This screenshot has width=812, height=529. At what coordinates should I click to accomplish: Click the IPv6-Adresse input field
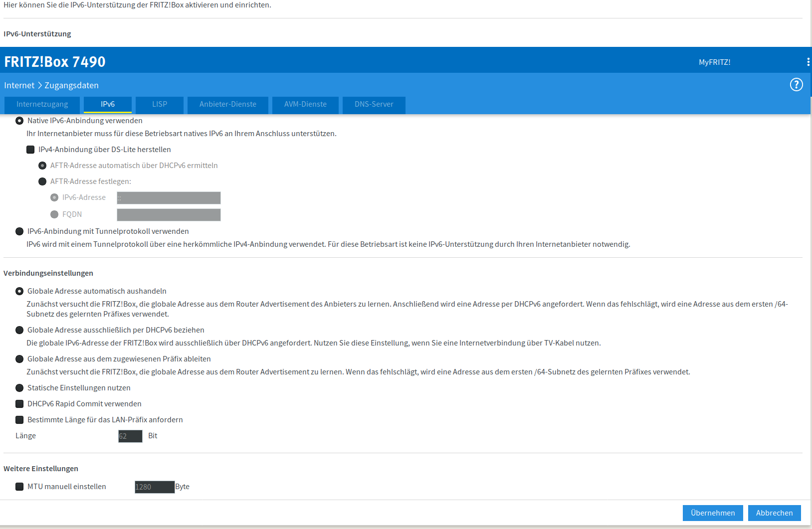coord(169,198)
